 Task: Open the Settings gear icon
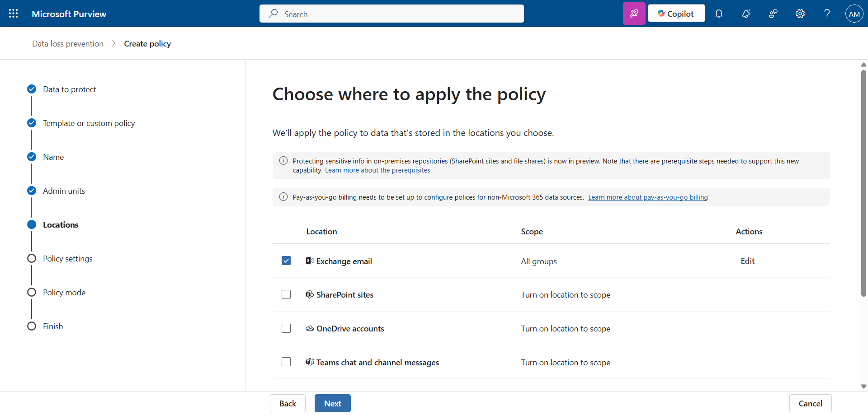coord(800,14)
